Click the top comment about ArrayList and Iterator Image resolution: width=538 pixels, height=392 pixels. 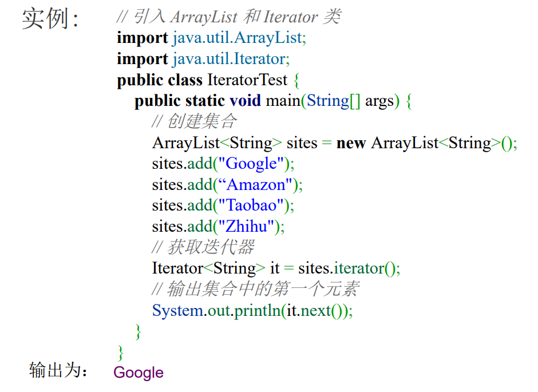click(x=229, y=17)
